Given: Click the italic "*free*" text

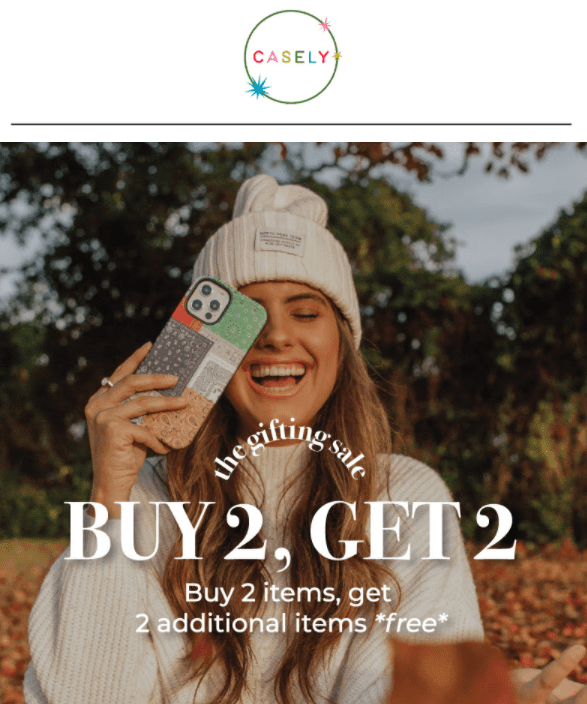Looking at the screenshot, I should (x=412, y=624).
